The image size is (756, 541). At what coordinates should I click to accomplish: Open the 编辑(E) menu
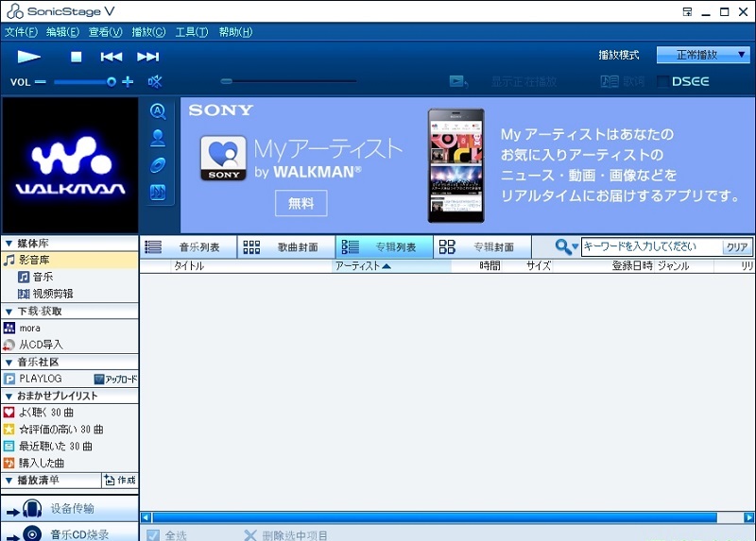62,32
